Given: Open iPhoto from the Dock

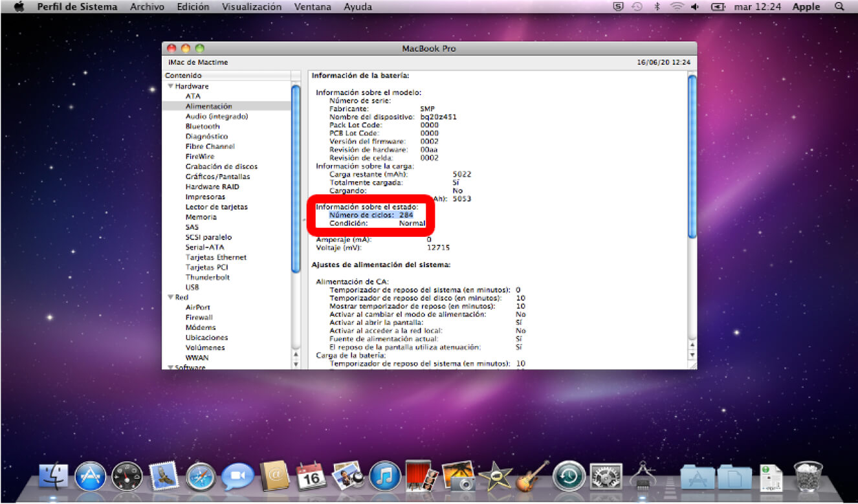Looking at the screenshot, I should (459, 477).
